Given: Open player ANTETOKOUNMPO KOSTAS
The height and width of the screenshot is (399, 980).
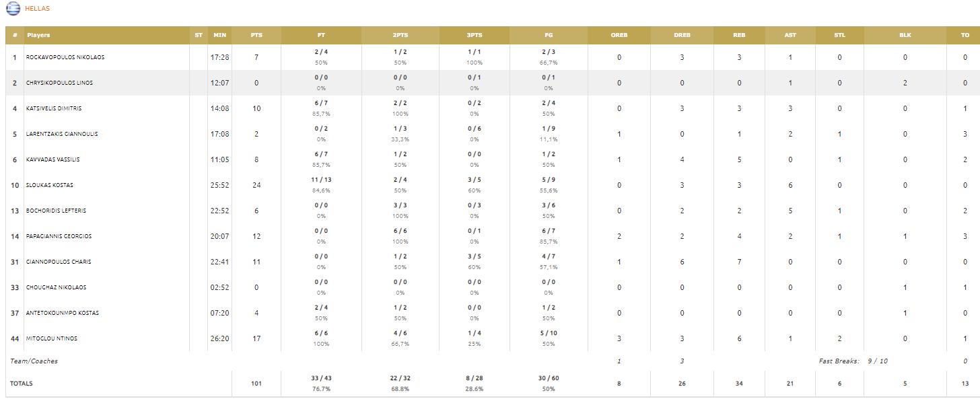Looking at the screenshot, I should pos(61,313).
